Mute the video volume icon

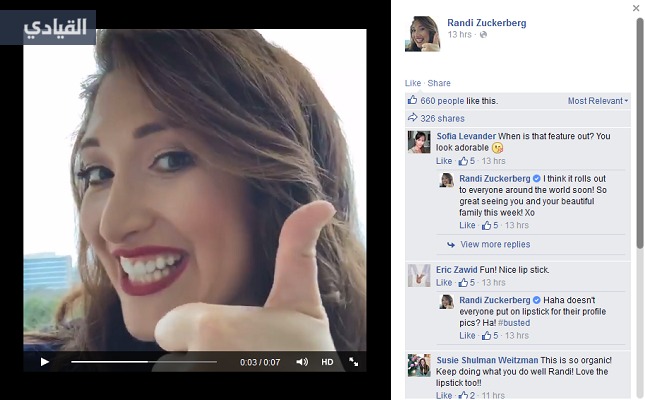coord(302,362)
